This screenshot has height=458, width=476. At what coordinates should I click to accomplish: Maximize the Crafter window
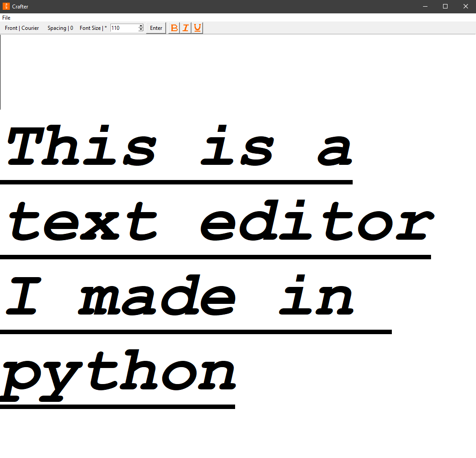coord(445,6)
